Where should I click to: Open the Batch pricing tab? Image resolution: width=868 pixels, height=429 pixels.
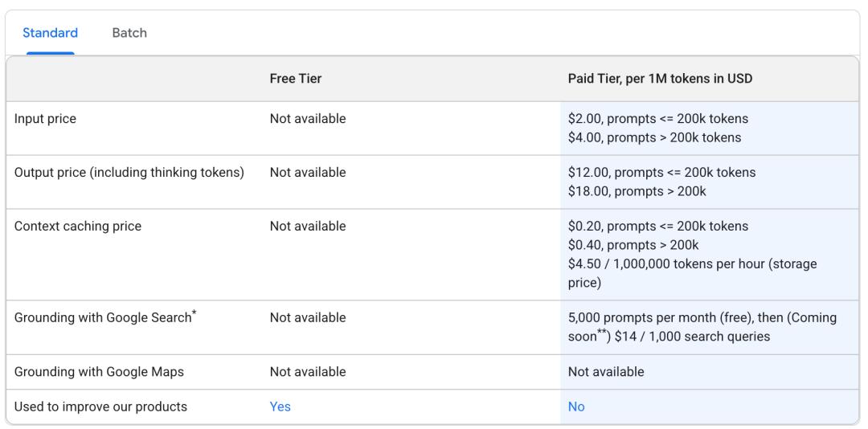[129, 33]
